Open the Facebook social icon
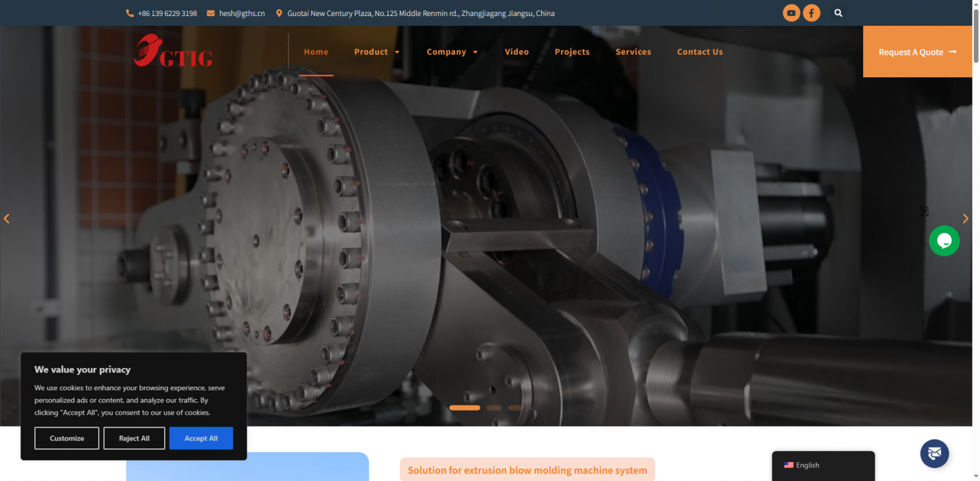The height and width of the screenshot is (481, 980). pyautogui.click(x=812, y=13)
